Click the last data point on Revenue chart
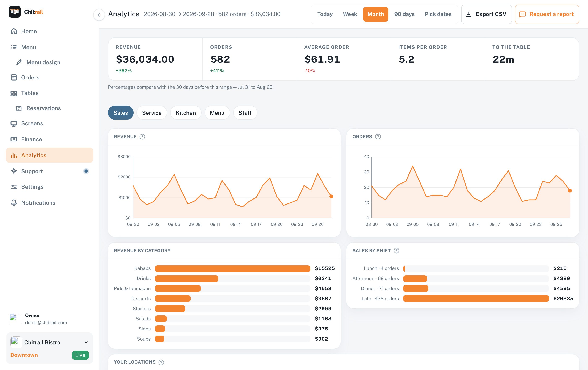Screen dimensions: 588x370 click(331, 197)
